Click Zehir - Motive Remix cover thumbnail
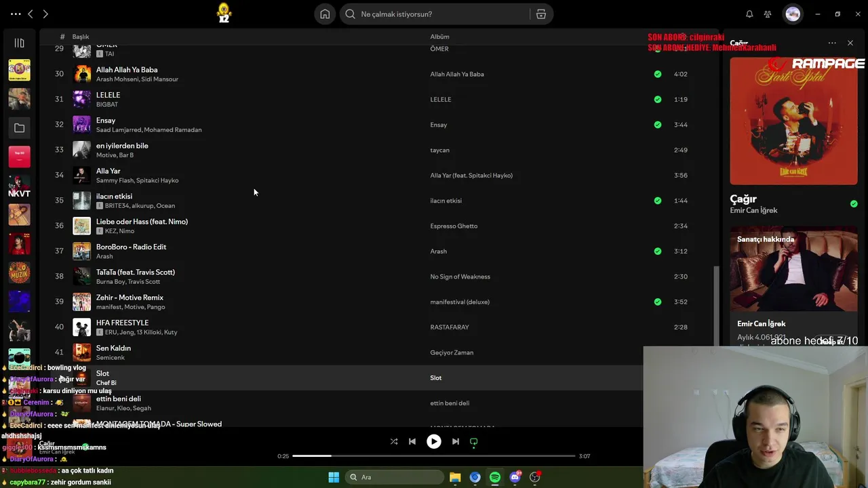The height and width of the screenshot is (488, 868). (x=81, y=302)
